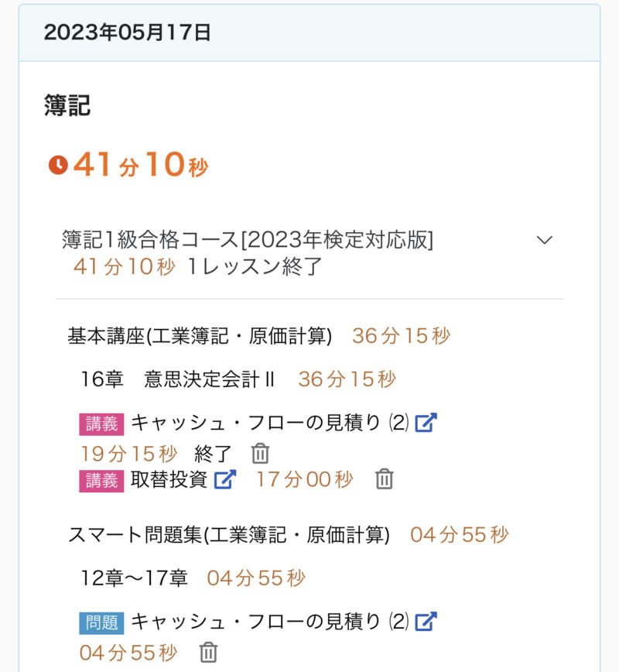Screen dimensions: 619x672
Task: Select 基本講座(工業簿記・原価計算) section
Action: tap(200, 336)
